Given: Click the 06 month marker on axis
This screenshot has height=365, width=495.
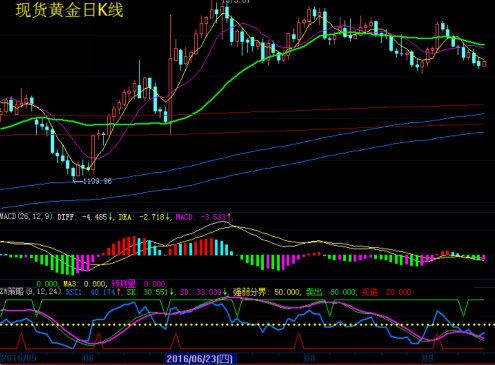Looking at the screenshot, I should (89, 359).
